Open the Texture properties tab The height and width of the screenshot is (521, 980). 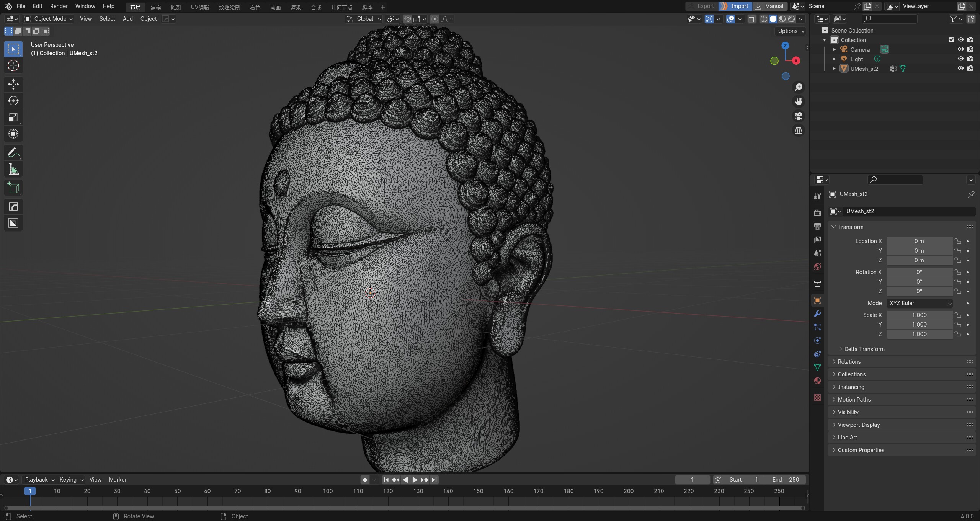(817, 398)
